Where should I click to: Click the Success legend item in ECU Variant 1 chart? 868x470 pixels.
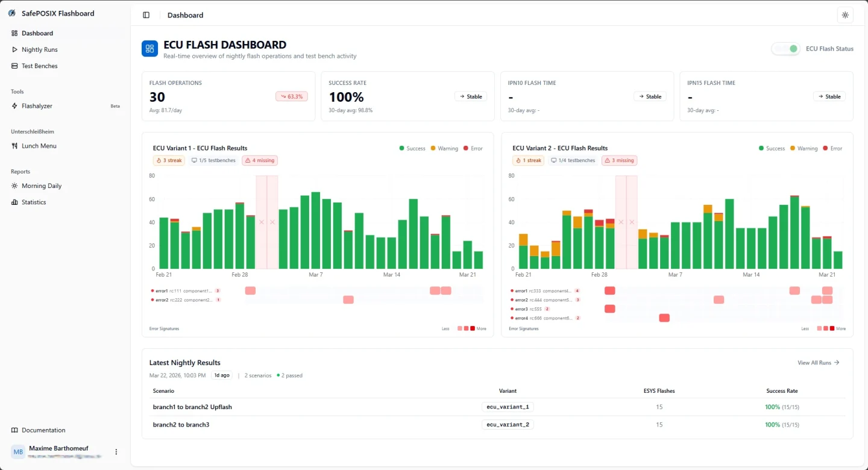point(412,148)
